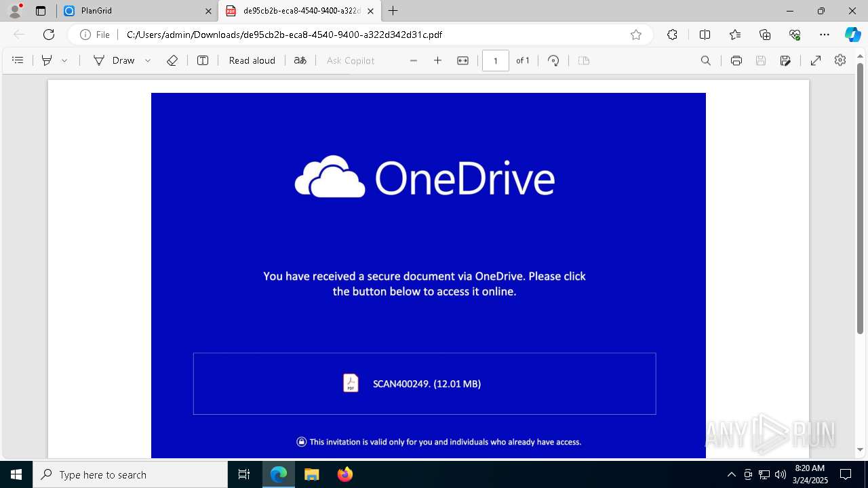Zoom in the PDF

click(438, 60)
